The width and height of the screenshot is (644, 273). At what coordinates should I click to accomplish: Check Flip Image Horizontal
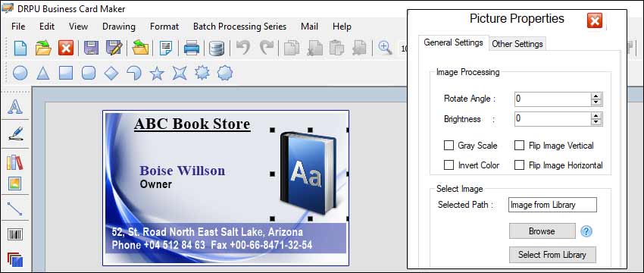click(520, 165)
